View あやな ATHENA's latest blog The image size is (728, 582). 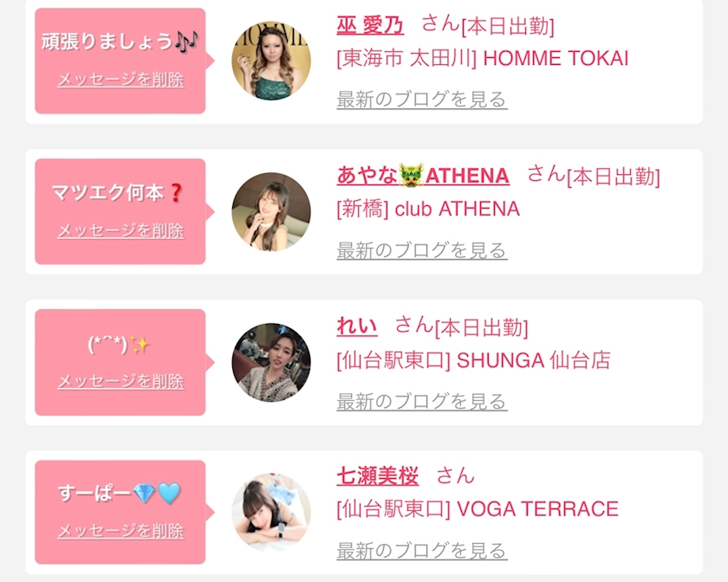click(x=421, y=250)
